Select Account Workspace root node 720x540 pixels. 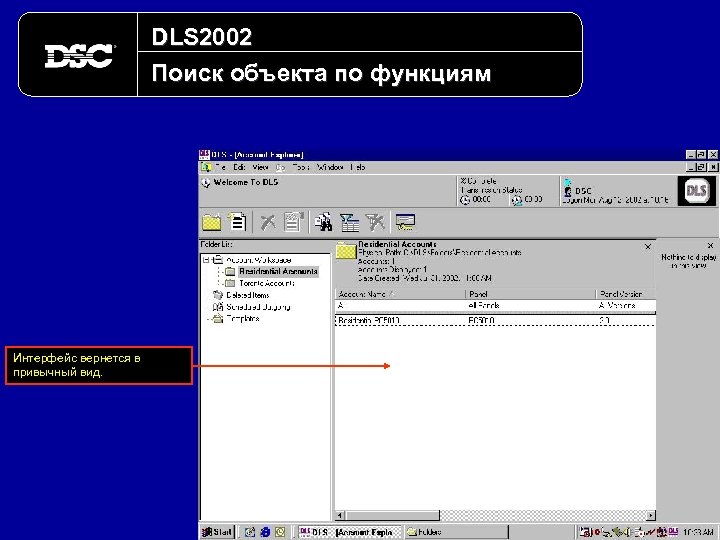pyautogui.click(x=259, y=260)
